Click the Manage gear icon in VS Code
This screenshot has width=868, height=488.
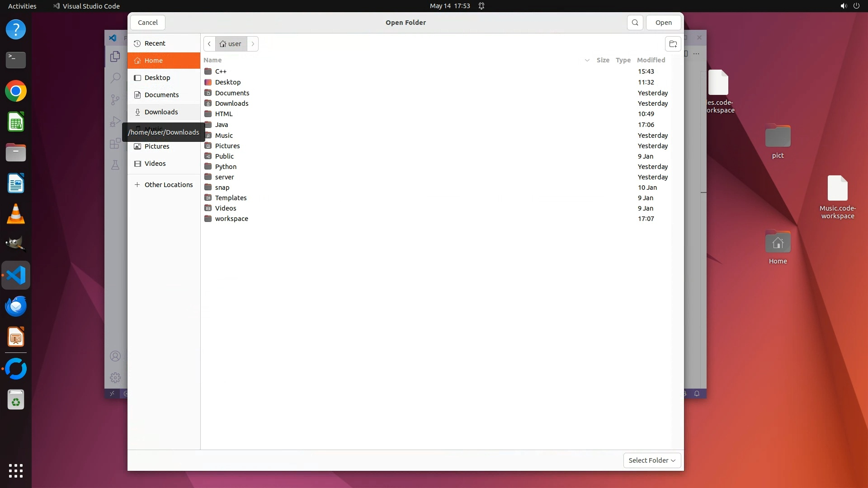[115, 377]
